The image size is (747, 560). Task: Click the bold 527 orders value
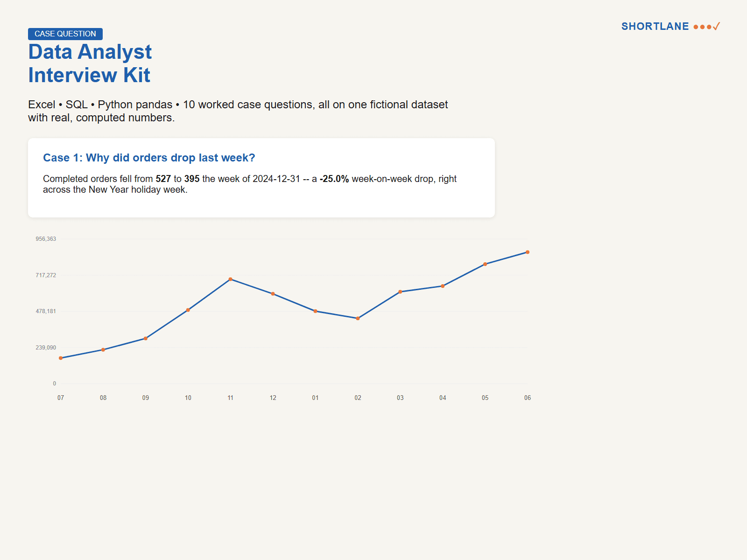point(163,179)
